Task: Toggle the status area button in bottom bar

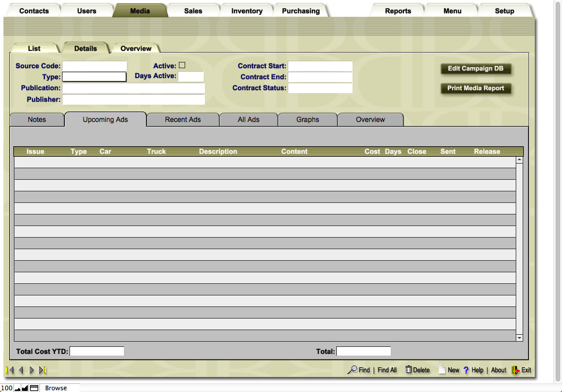Action: pos(34,388)
